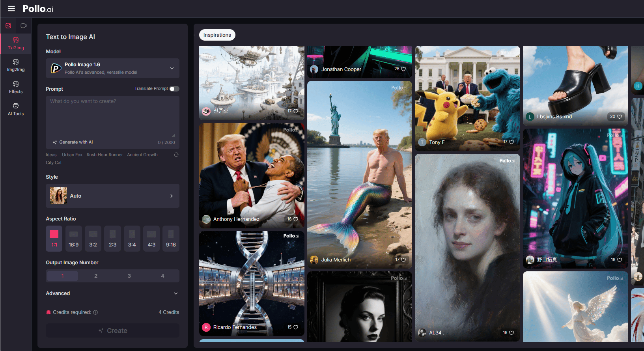Open the hamburger main menu
This screenshot has height=351, width=644.
[11, 9]
